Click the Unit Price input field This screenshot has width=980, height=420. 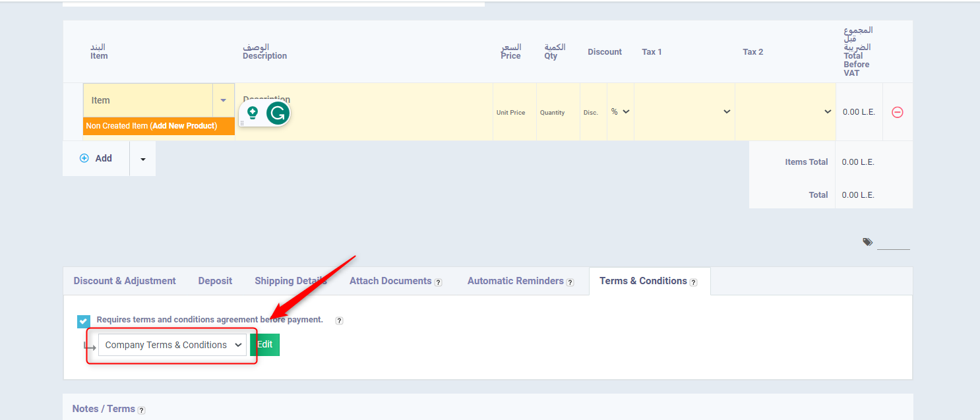[x=514, y=112]
